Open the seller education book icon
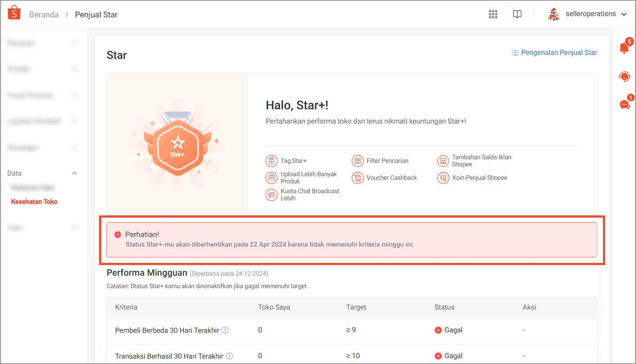The image size is (636, 364). [x=517, y=14]
